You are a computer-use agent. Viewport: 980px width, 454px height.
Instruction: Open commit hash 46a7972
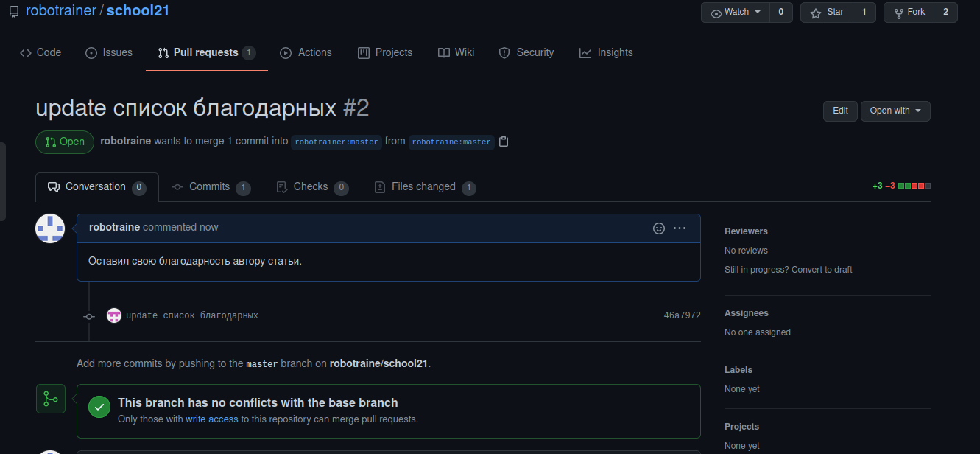(x=682, y=315)
